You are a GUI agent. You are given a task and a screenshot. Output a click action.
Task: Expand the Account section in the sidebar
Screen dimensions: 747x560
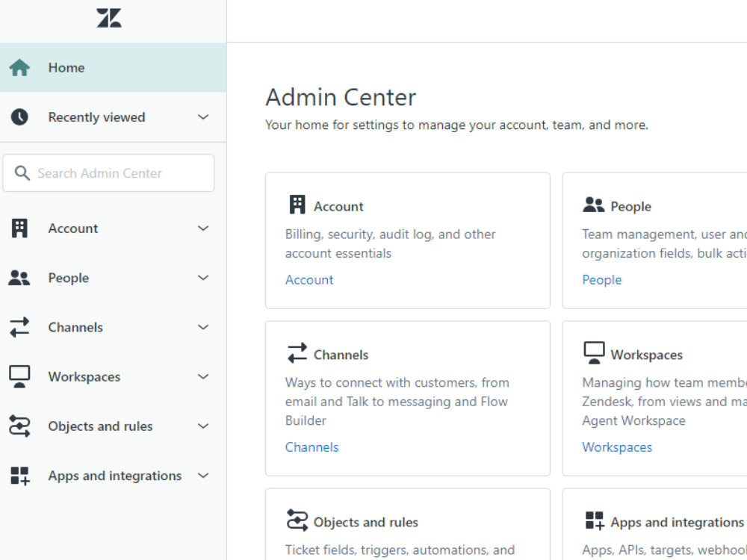(202, 228)
